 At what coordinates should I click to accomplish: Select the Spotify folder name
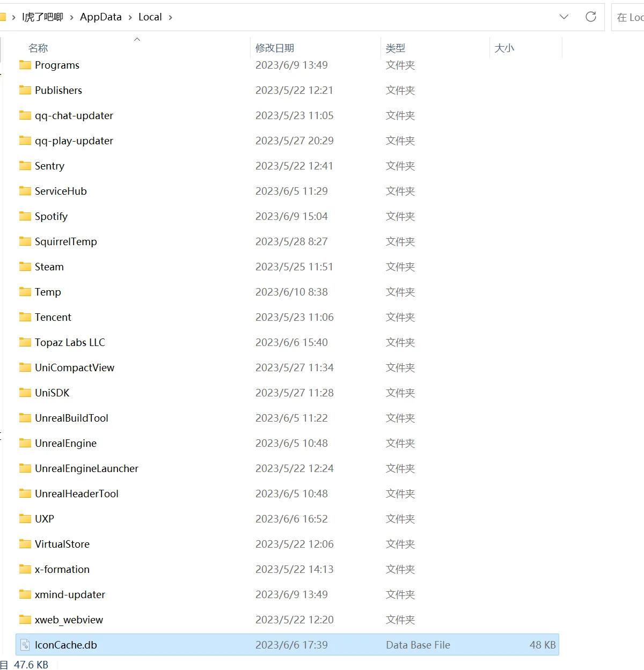click(x=52, y=216)
